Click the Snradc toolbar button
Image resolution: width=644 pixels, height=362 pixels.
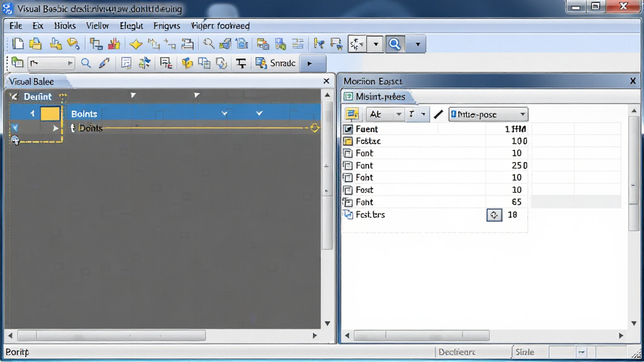[275, 63]
